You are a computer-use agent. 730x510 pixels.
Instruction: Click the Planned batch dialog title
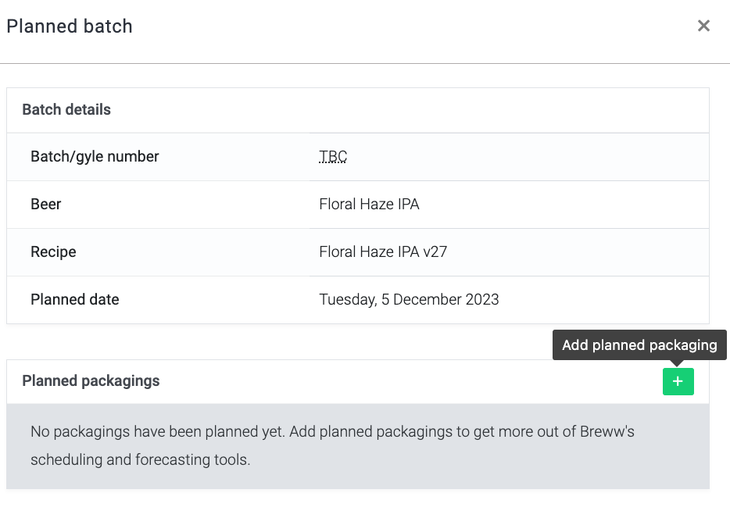pyautogui.click(x=69, y=26)
